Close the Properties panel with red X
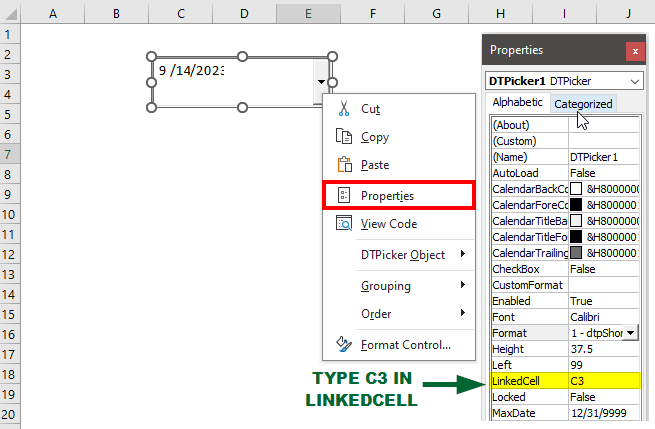This screenshot has width=655, height=429. tap(635, 51)
